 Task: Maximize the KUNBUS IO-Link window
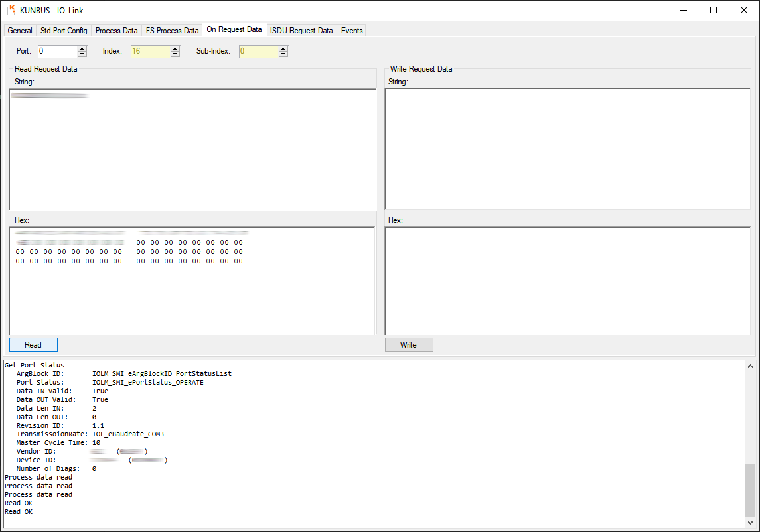714,10
